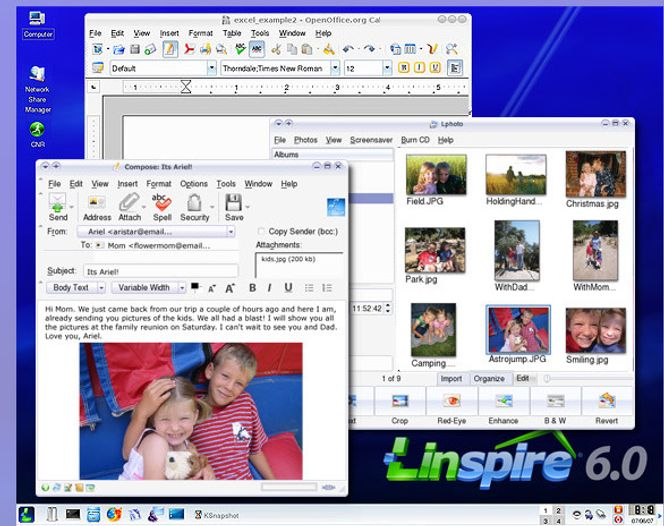Toggle Underline button in OpenOffice toolbar

[x=435, y=68]
